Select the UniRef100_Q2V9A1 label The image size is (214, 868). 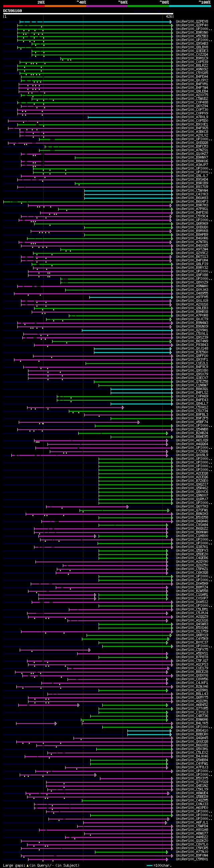coord(192,330)
